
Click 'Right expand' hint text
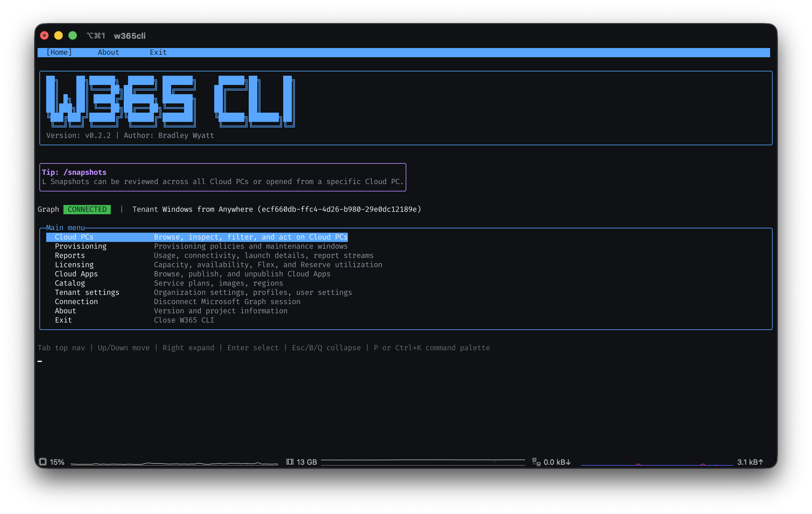pyautogui.click(x=188, y=348)
